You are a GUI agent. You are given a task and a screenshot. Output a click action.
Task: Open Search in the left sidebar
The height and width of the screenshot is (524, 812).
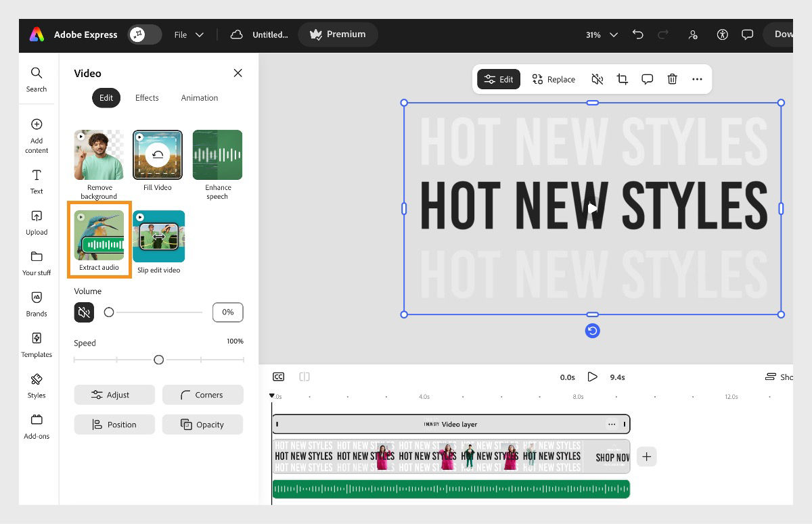(x=37, y=79)
